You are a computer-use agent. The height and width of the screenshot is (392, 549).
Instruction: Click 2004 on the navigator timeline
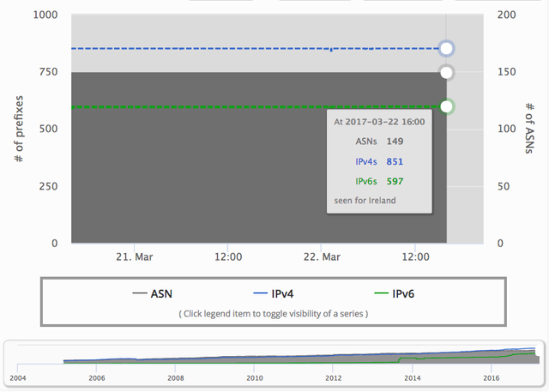tap(18, 378)
